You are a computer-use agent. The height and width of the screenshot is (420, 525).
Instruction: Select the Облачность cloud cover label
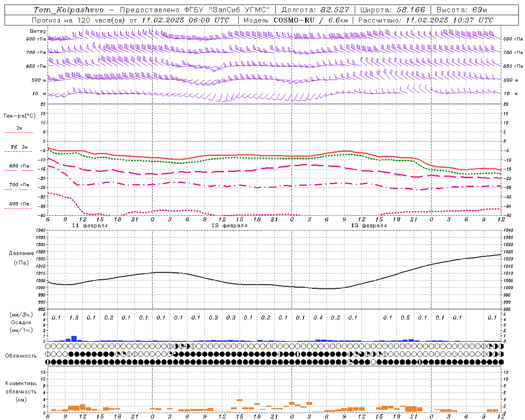point(21,356)
